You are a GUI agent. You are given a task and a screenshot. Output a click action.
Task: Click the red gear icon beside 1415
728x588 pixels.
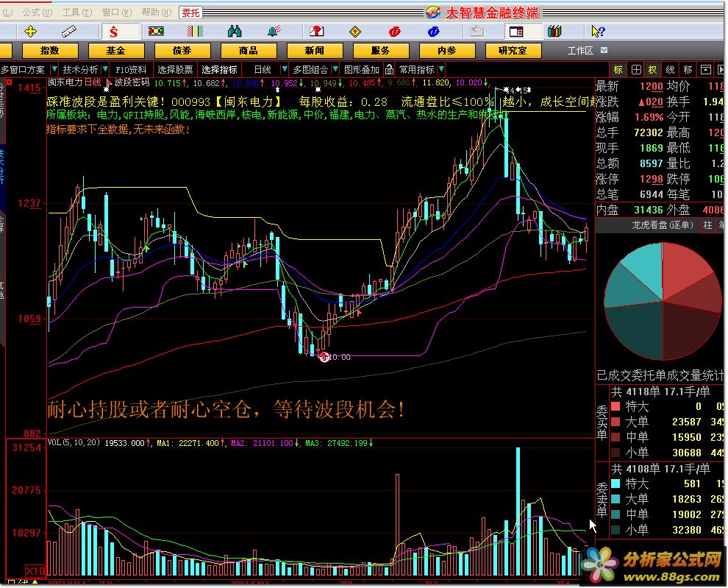9,82
